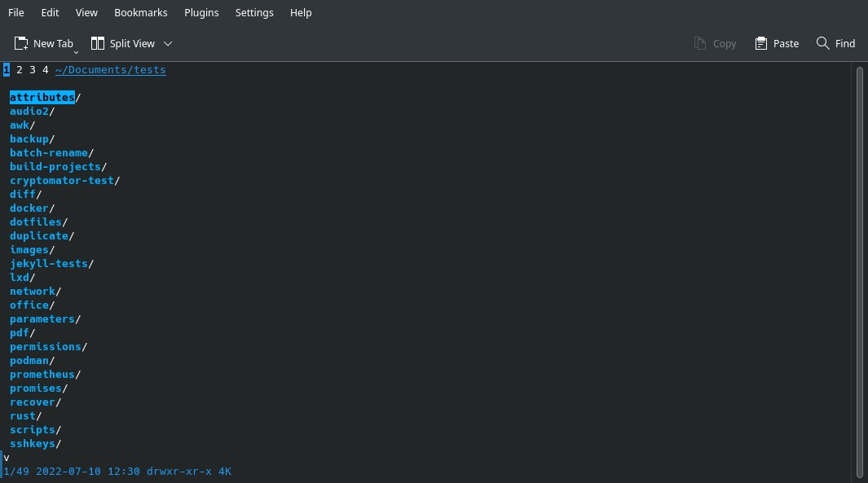Select the scripts directory
868x483 pixels.
[x=32, y=429]
